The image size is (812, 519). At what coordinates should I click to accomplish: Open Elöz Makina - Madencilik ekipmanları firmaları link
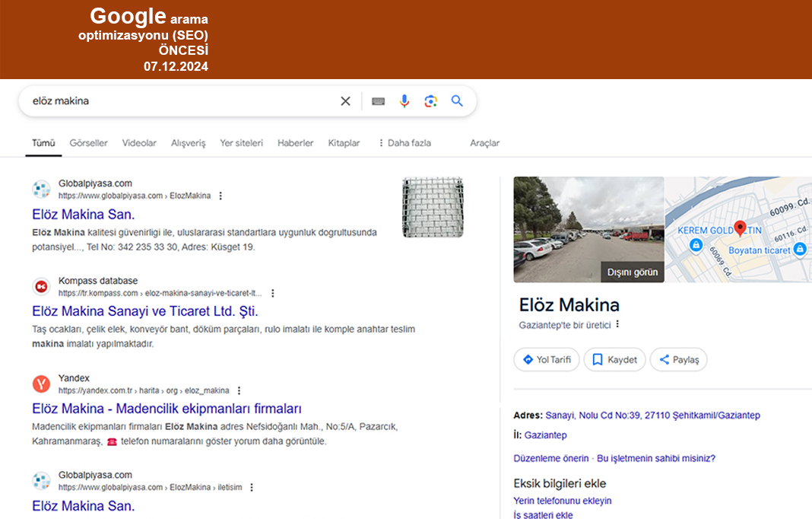(x=167, y=409)
